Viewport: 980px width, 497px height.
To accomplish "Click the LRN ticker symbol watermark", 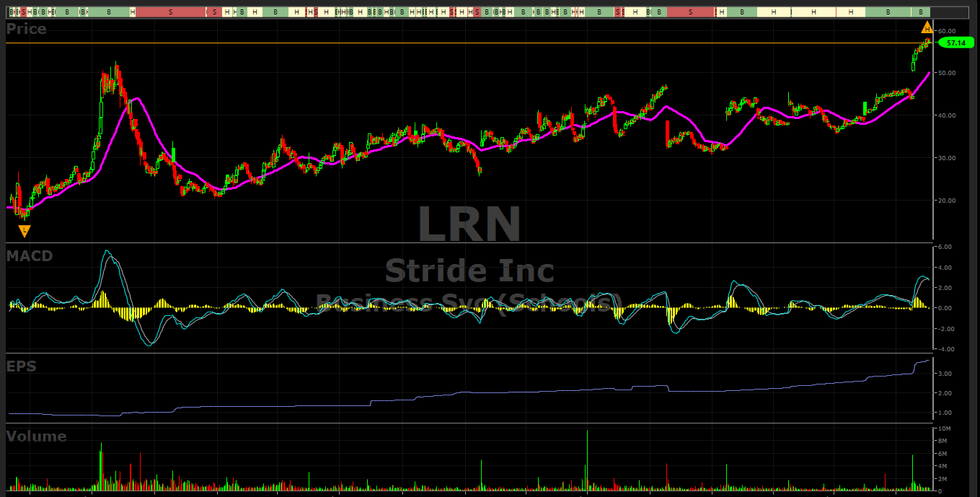I will (x=469, y=224).
